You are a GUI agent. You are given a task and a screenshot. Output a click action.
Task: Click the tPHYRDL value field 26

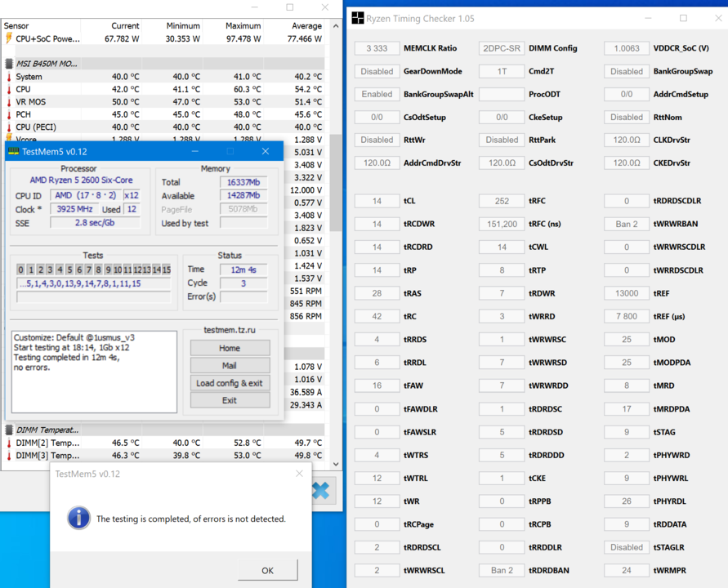point(627,501)
